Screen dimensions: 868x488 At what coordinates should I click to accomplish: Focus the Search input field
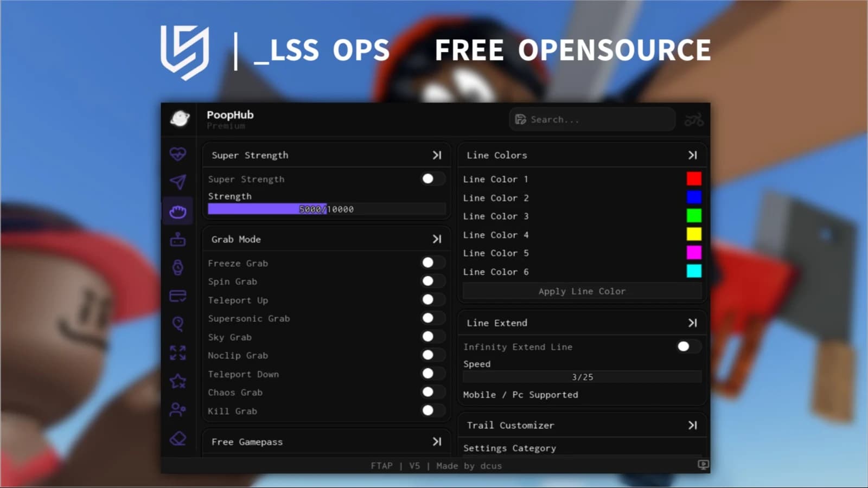[592, 119]
